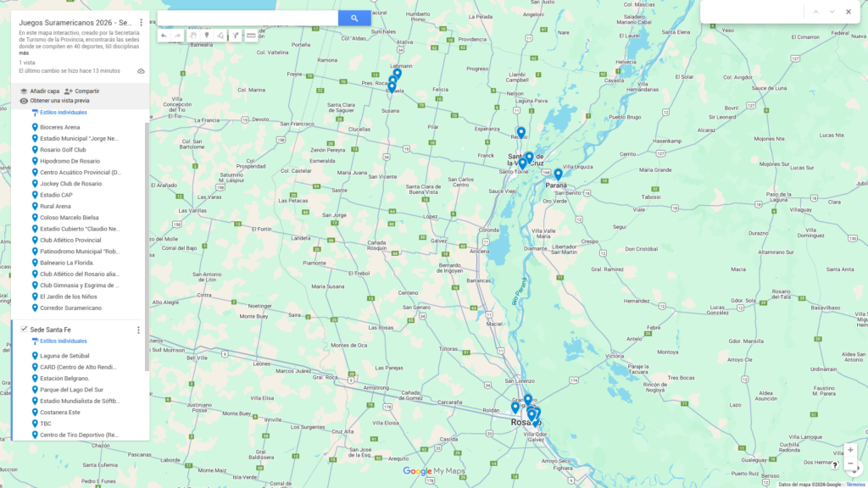This screenshot has width=868, height=488.
Task: Expand the description with "más"
Action: pyautogui.click(x=23, y=53)
